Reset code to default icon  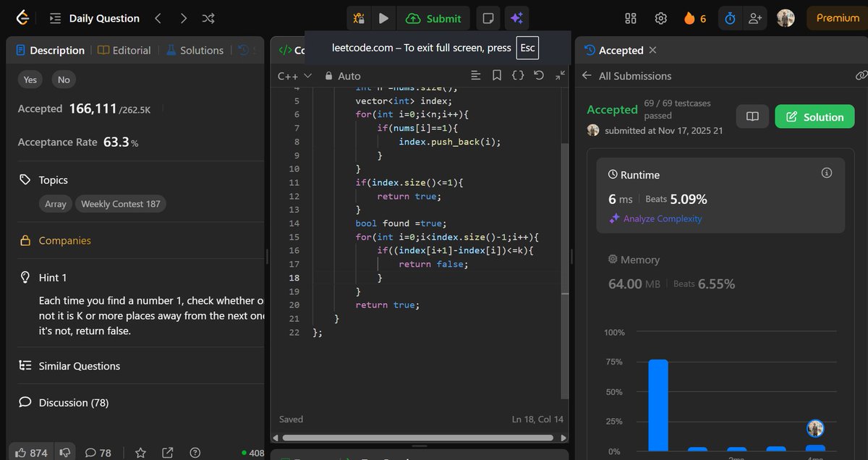click(x=539, y=75)
